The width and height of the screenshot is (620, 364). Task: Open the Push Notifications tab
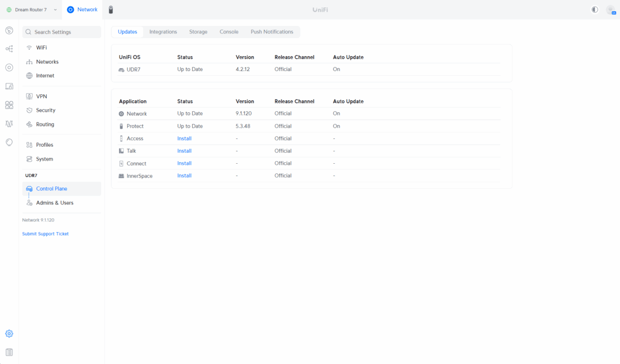(272, 32)
